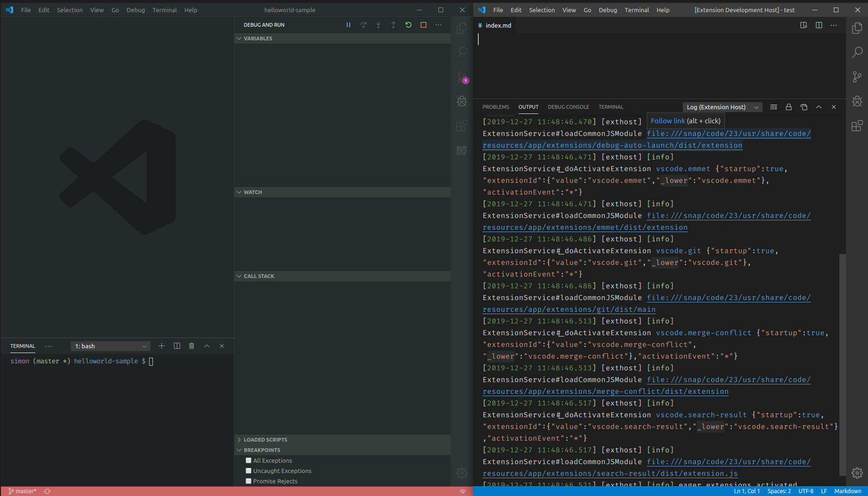Switch to the DEBUG CONSOLE tab
The width and height of the screenshot is (868, 496).
(x=568, y=107)
